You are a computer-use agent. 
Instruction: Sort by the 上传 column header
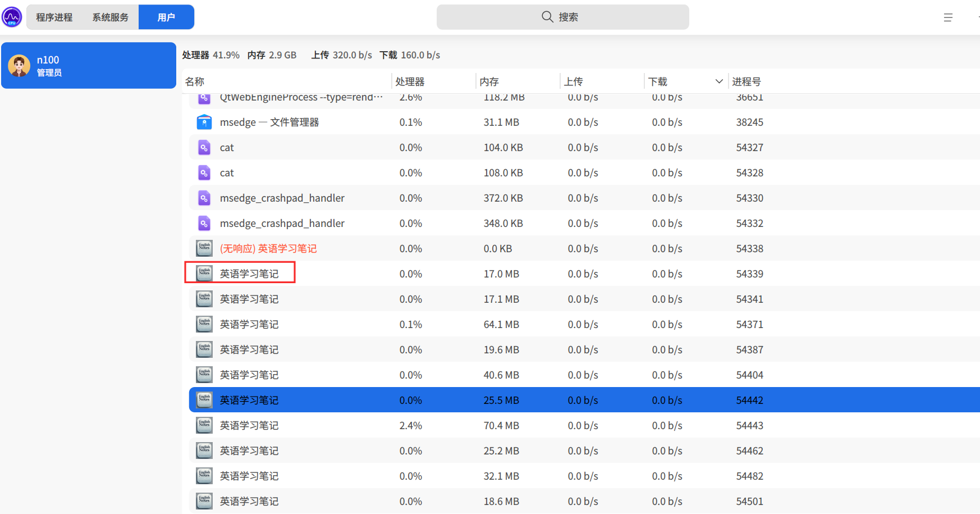(574, 81)
